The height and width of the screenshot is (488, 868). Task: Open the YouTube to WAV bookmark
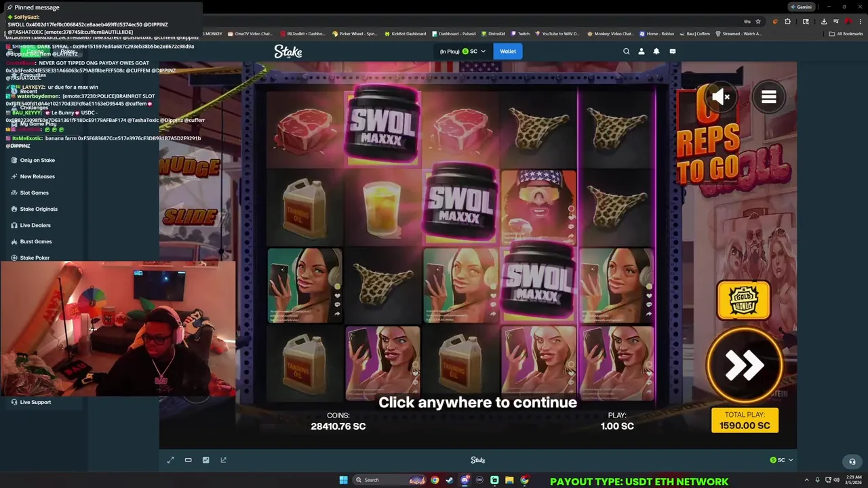(x=557, y=34)
